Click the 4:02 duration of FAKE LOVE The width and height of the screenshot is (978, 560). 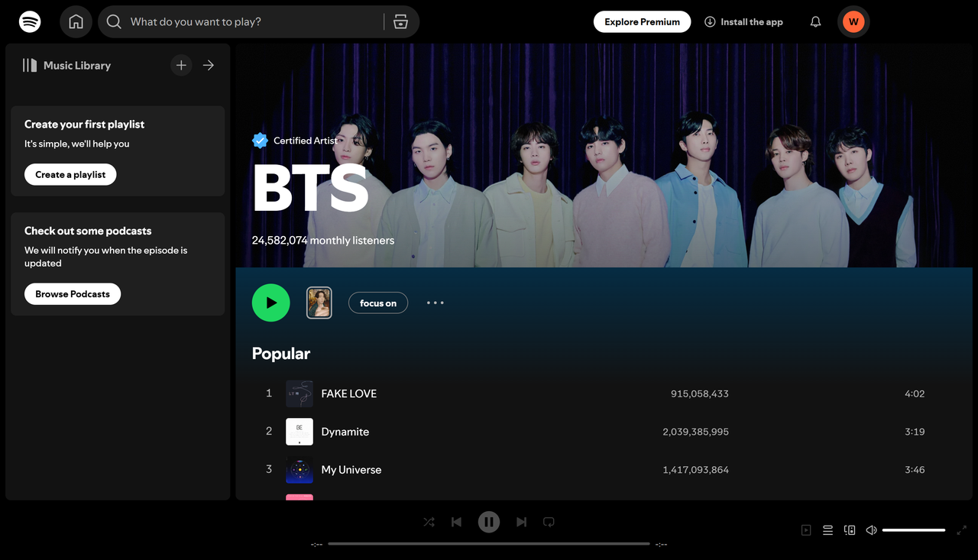pos(915,393)
